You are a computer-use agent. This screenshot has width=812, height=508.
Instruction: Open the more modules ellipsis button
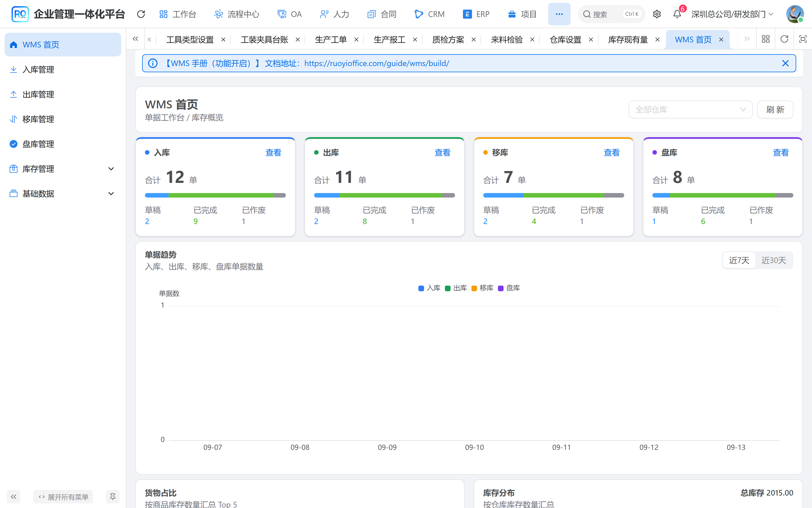559,14
